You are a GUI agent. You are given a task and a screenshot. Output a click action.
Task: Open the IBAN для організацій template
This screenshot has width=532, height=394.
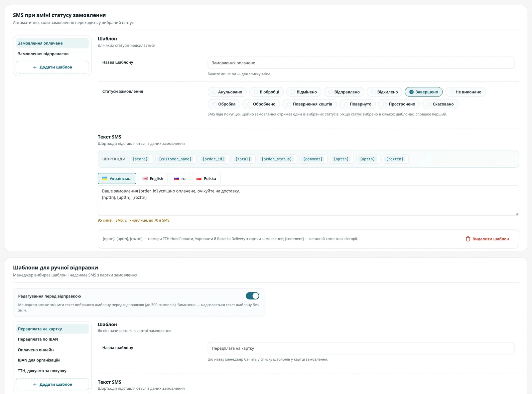tap(52, 360)
